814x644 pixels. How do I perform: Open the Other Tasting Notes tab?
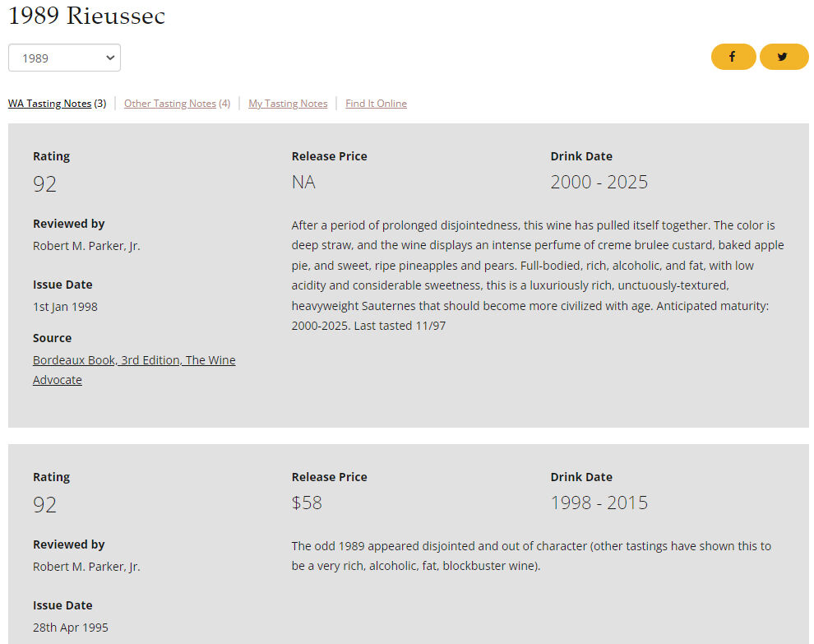170,104
